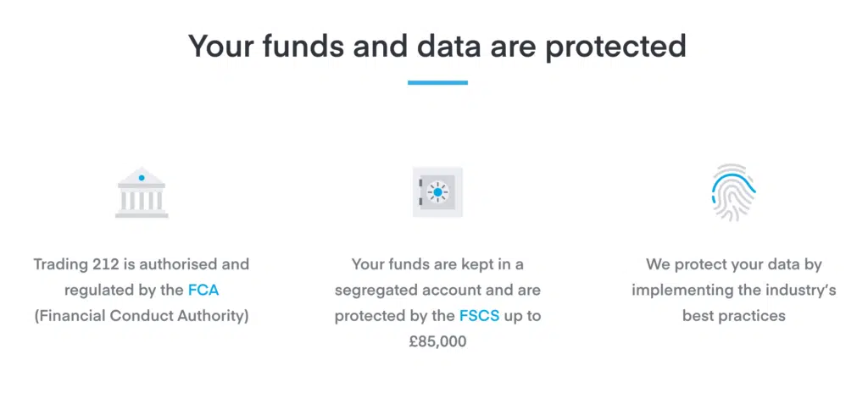Screen dimensions: 868x399
Task: Click the 'segregated account and are' line
Action: [x=438, y=290]
